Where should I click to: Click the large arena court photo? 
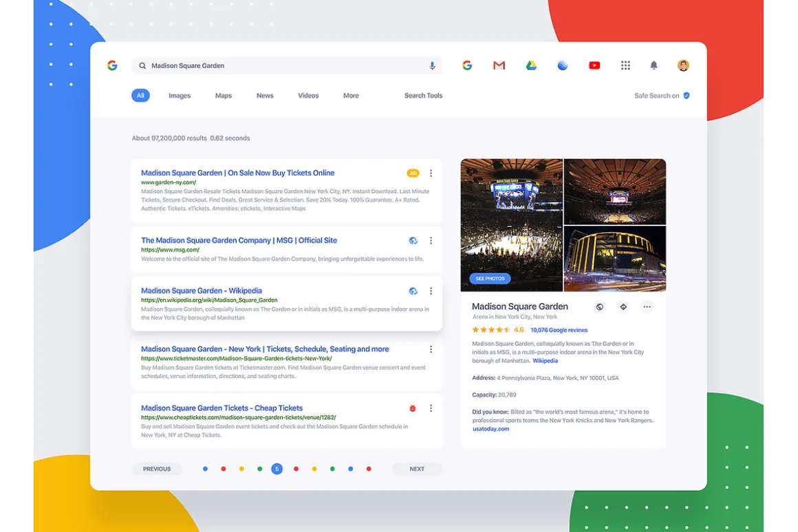pos(511,225)
